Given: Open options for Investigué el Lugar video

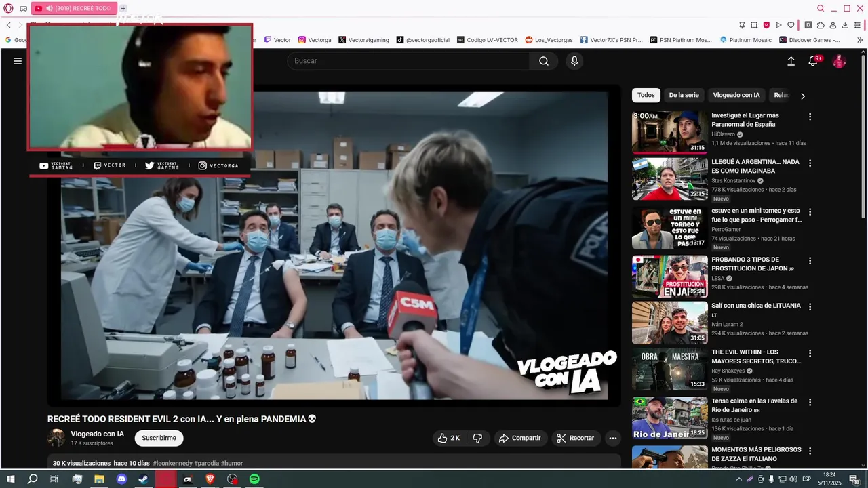Looking at the screenshot, I should coord(810,117).
